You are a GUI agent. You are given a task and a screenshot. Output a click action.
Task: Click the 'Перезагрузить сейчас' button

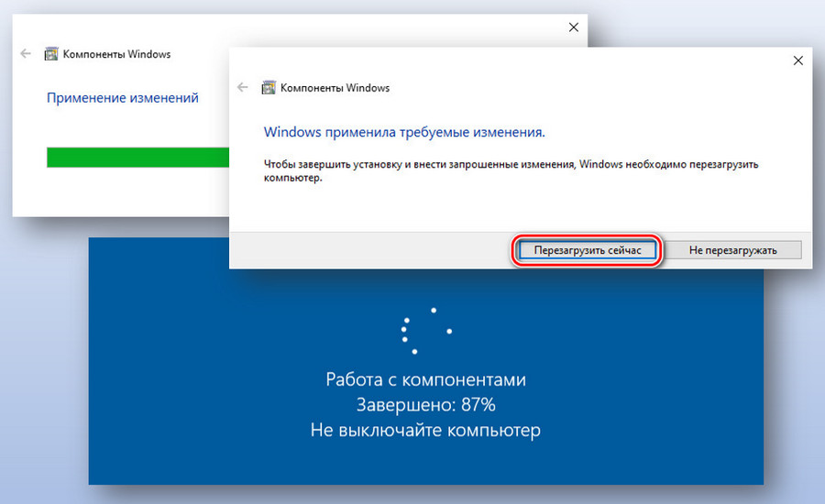click(x=586, y=249)
